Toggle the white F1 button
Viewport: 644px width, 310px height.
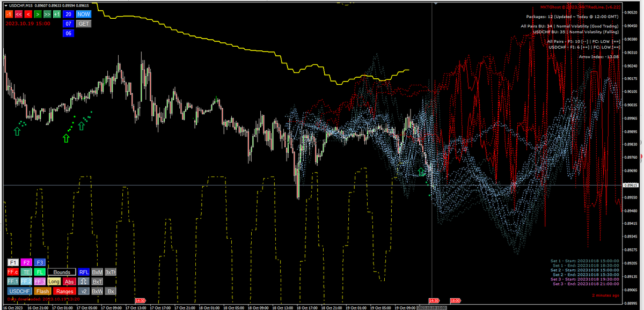tap(13, 262)
